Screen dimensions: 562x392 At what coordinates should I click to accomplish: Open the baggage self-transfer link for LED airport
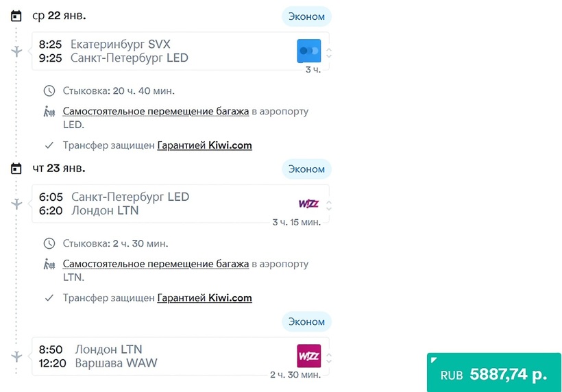point(156,111)
